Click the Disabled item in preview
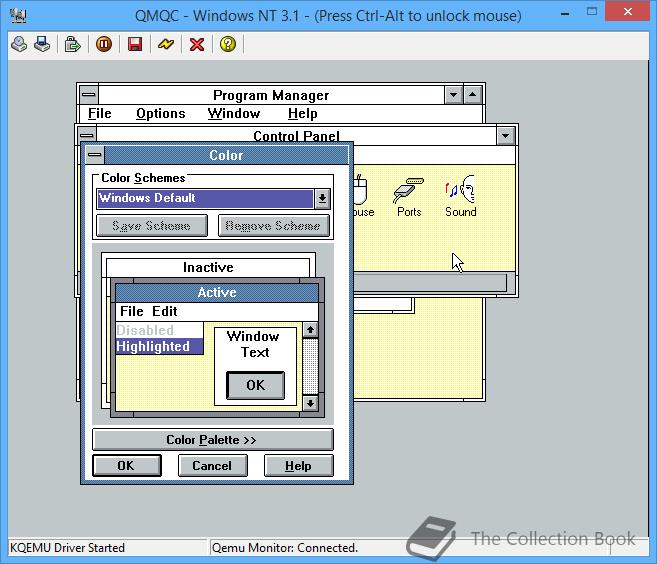 pos(159,330)
